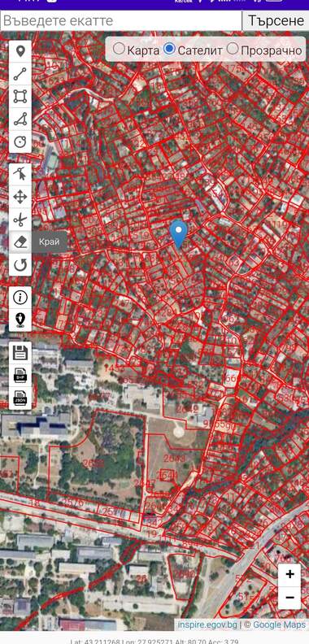Toggle the eraser removal tool
This screenshot has width=309, height=644.
point(20,242)
